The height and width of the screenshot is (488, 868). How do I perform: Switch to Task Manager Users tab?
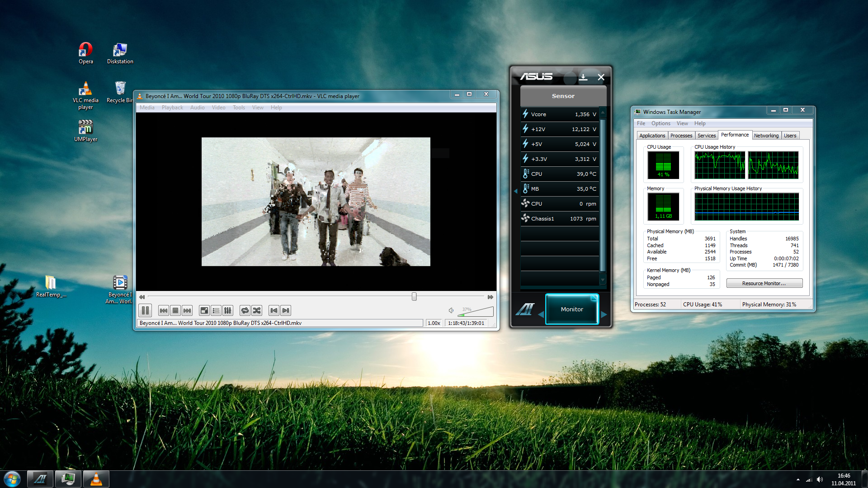point(790,136)
